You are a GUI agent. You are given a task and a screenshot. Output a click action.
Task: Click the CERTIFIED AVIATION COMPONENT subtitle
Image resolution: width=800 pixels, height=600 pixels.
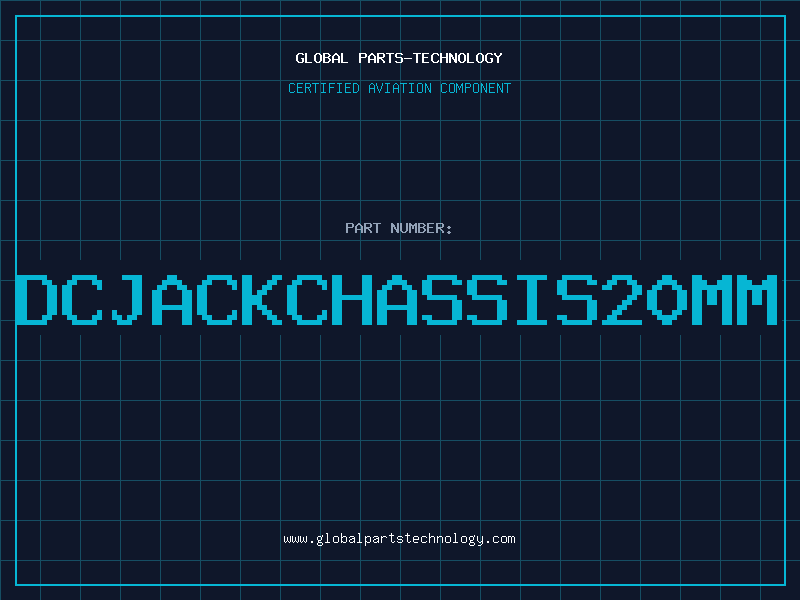click(x=399, y=88)
